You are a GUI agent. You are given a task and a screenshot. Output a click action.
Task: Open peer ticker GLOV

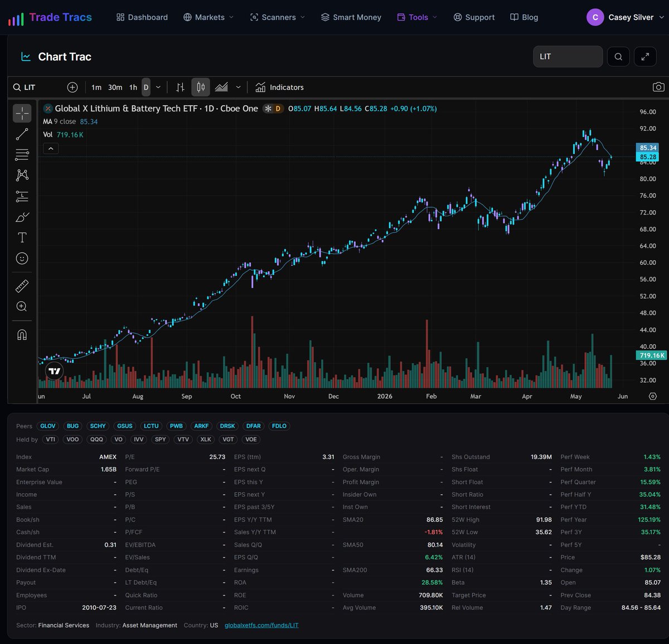point(48,426)
